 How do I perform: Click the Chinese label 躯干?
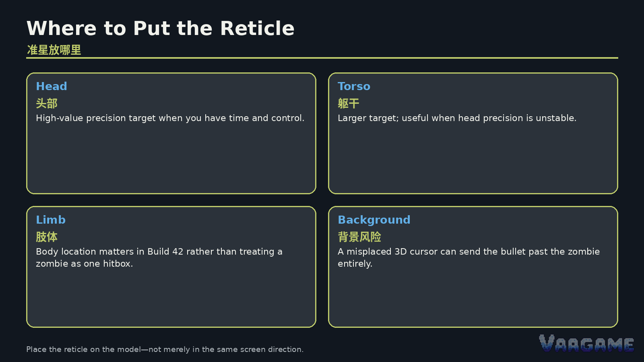[x=349, y=103]
